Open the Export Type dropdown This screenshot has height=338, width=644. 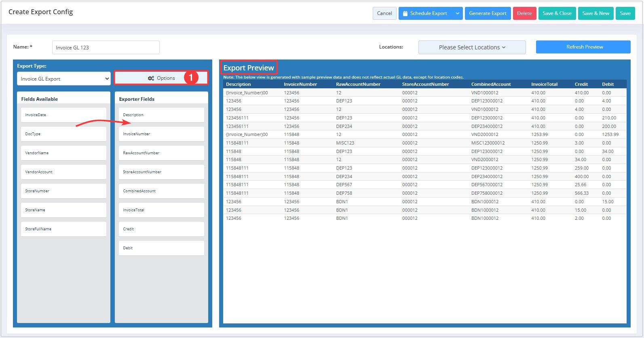click(63, 79)
